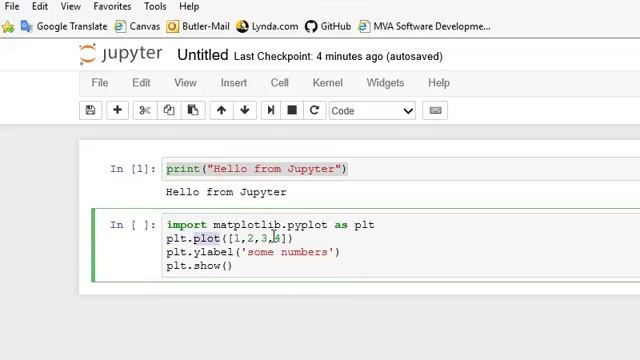Open browser File menu

tap(12, 7)
